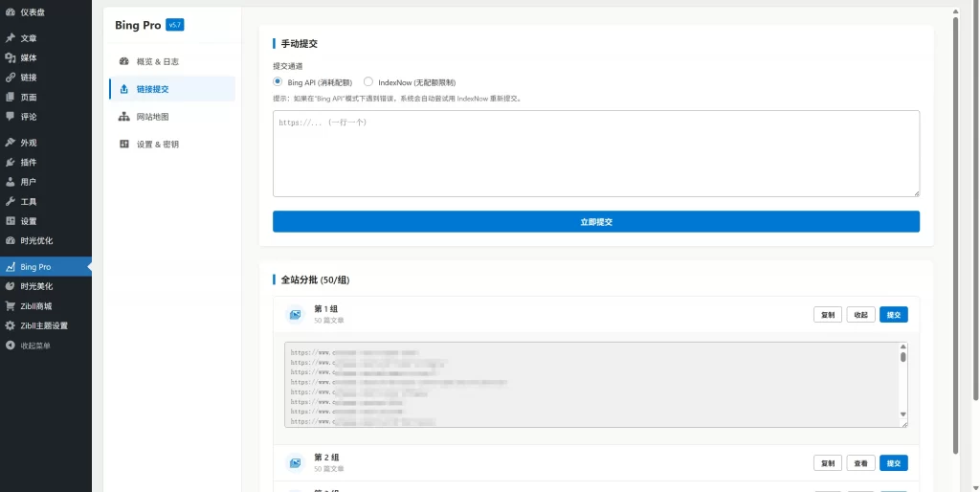Screen dimensions: 980x492
Task: Select the IndexNow (无配额限制) radio option
Action: [368, 82]
